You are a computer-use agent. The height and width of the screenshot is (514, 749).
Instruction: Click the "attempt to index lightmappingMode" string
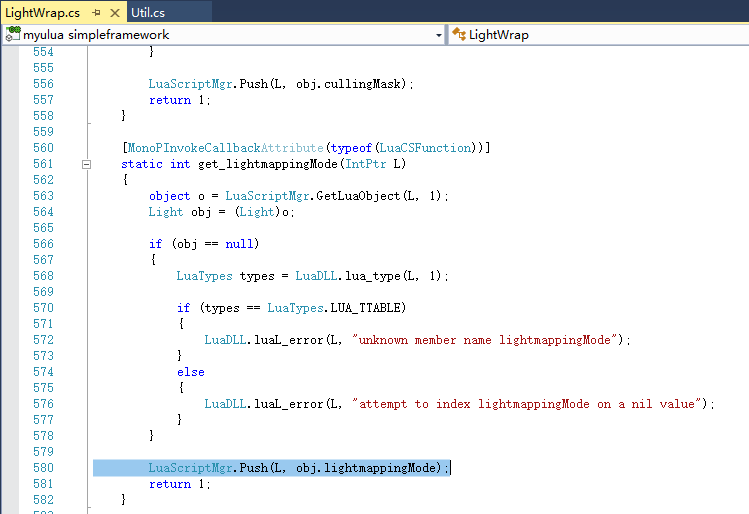526,404
